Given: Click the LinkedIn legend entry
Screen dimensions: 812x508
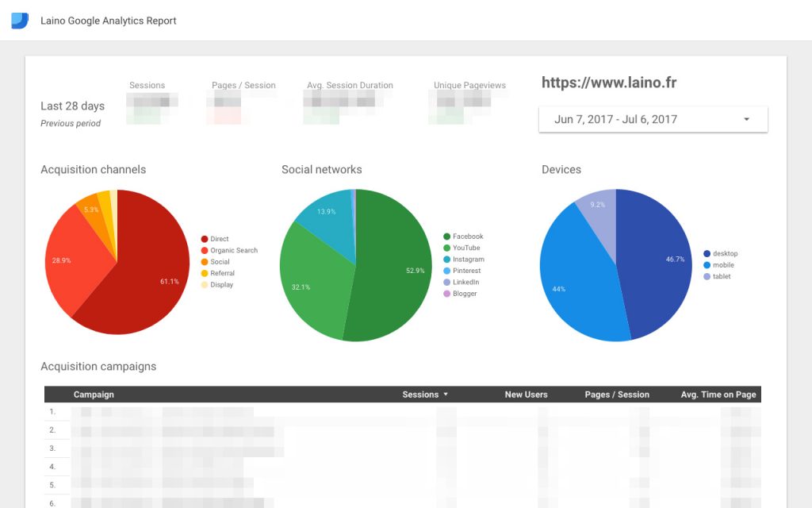Looking at the screenshot, I should 462,282.
